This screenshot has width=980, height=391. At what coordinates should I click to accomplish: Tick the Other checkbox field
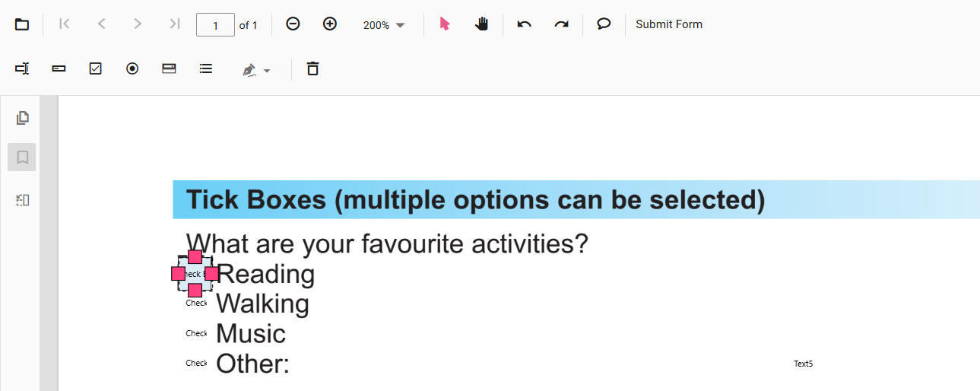click(196, 363)
